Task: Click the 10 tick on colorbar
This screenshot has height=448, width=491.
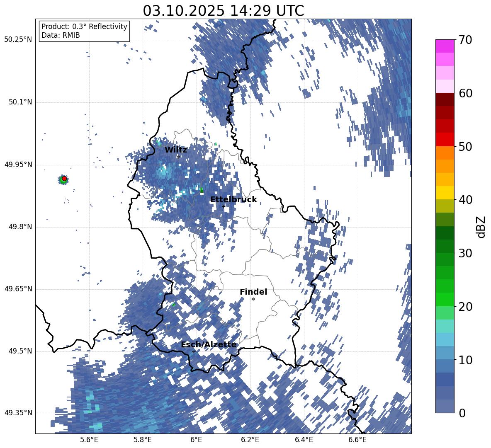Action: (465, 360)
